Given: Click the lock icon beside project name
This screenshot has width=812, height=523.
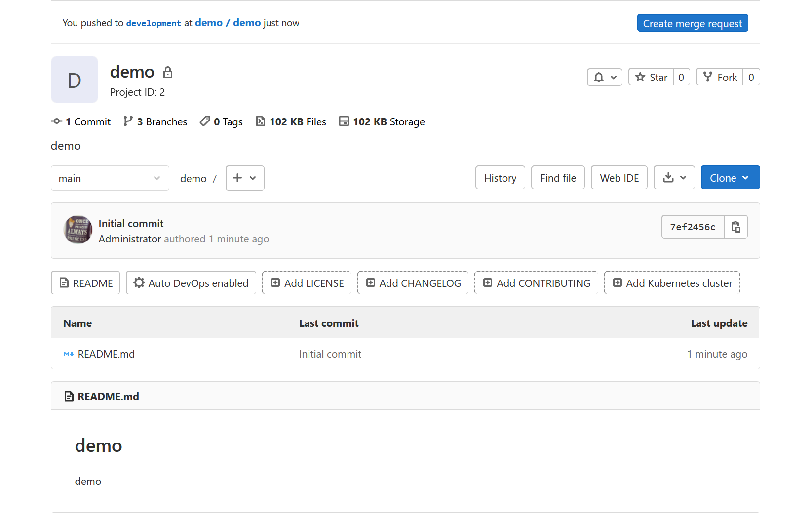Looking at the screenshot, I should pos(168,72).
